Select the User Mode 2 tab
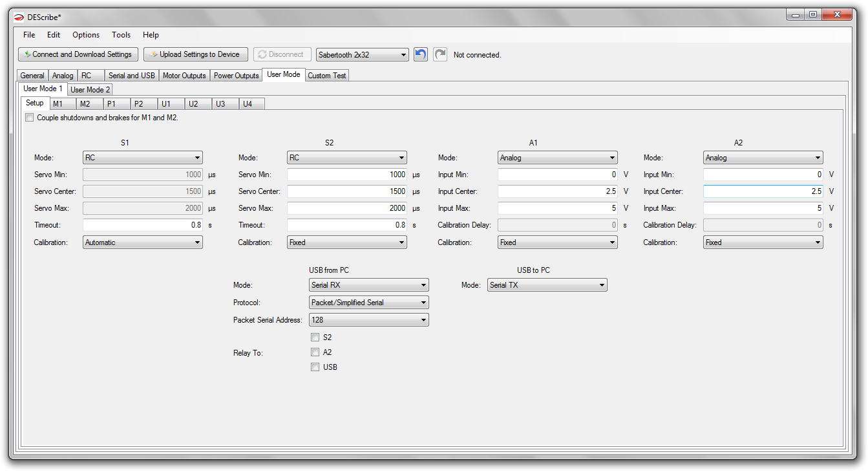Viewport: 868px width, 472px height. pyautogui.click(x=90, y=90)
